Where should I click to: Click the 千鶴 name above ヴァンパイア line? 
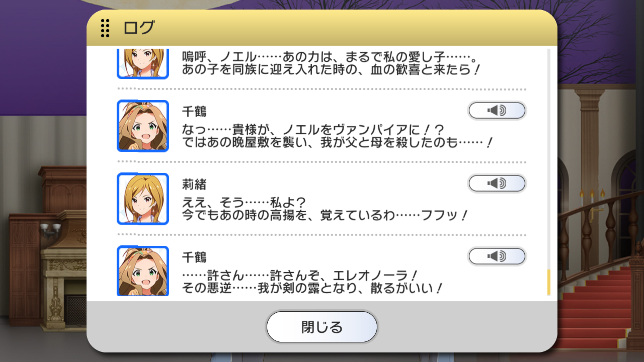(x=194, y=111)
